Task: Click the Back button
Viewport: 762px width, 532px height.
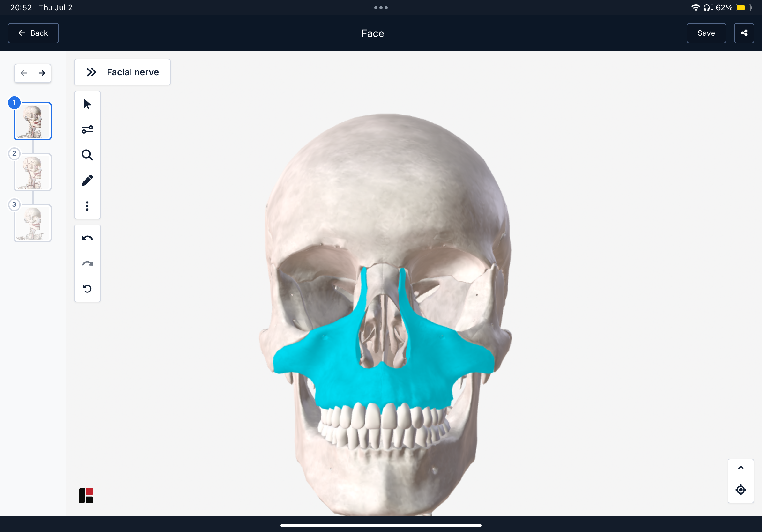Action: pos(33,33)
